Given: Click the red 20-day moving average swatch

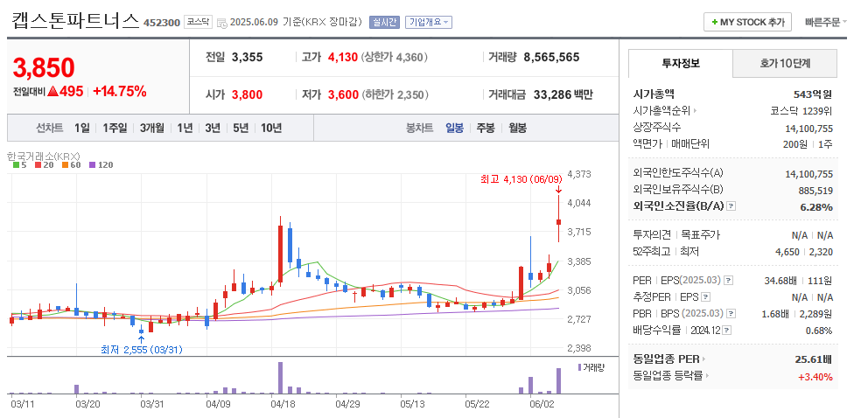Looking at the screenshot, I should 38,164.
